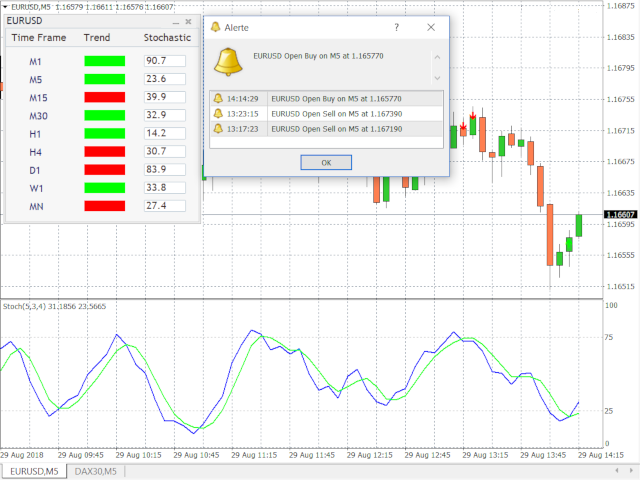Image resolution: width=640 pixels, height=480 pixels.
Task: Close the Alerte dialog with X
Action: [x=431, y=27]
